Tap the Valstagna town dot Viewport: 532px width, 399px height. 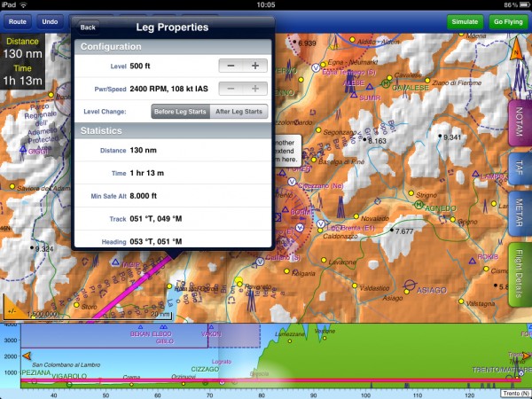[x=461, y=301]
